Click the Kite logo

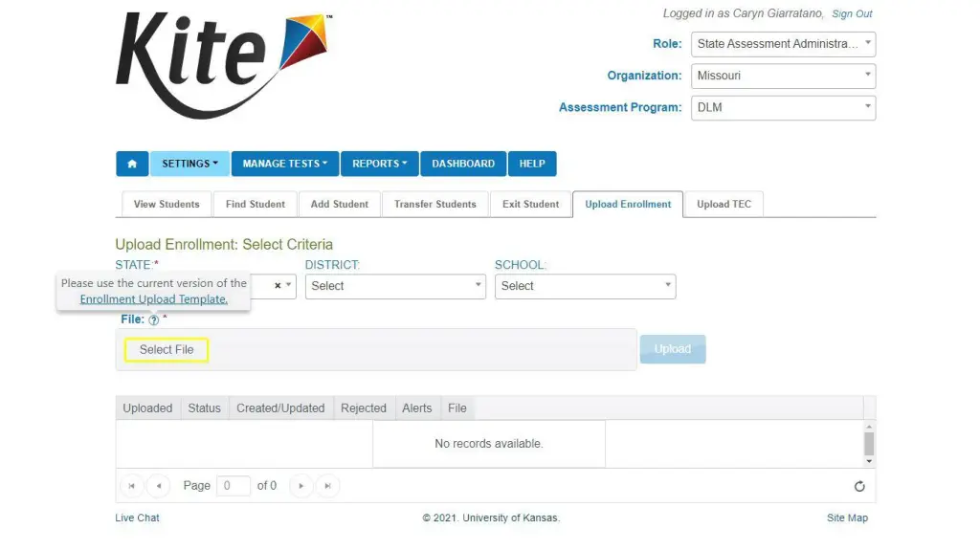pyautogui.click(x=223, y=65)
